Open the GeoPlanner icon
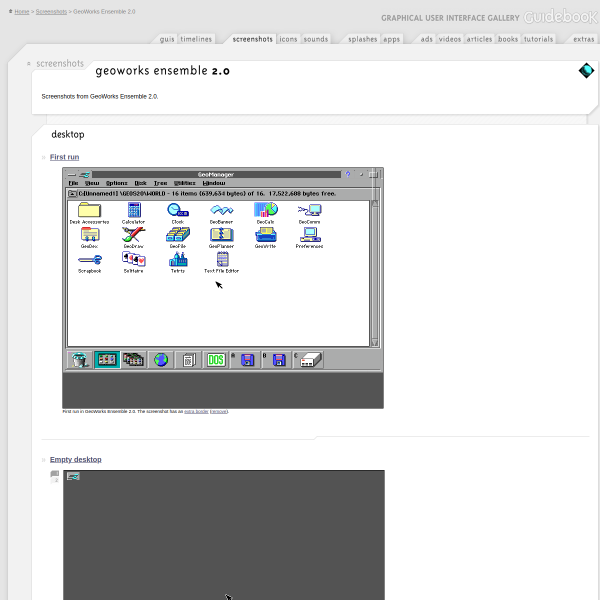Image resolution: width=600 pixels, height=600 pixels. click(x=221, y=238)
